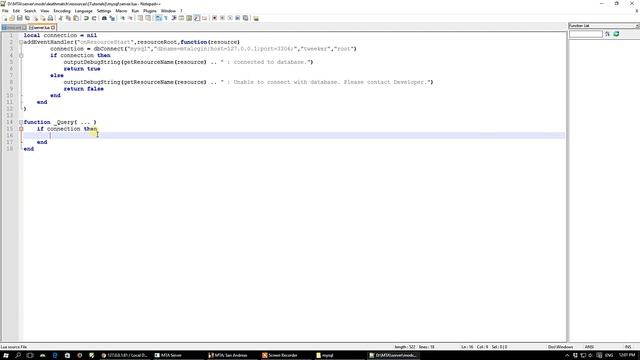The image size is (640, 360).
Task: Click the Find binoculars toolbar icon
Action: tap(104, 18)
